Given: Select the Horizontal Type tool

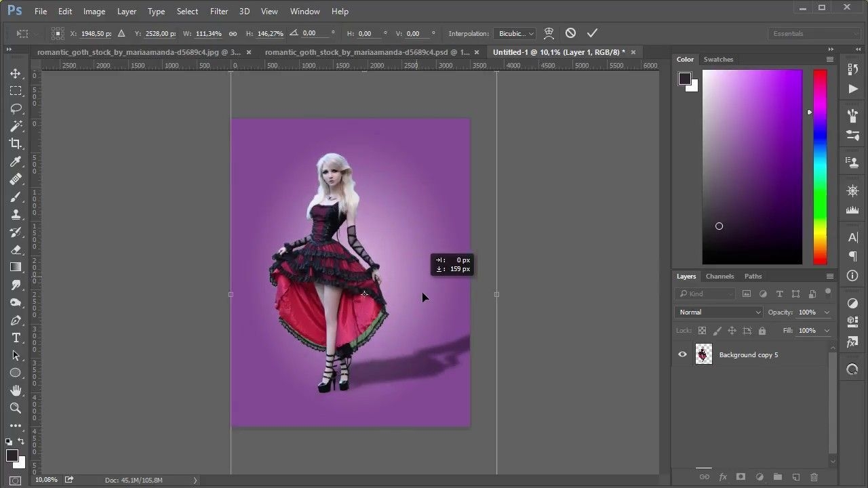Looking at the screenshot, I should coord(16,338).
